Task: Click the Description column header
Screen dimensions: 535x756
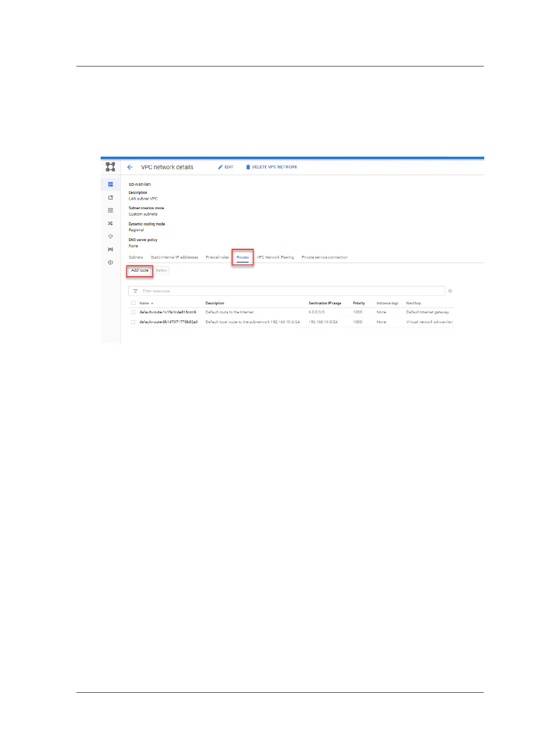Action: (215, 303)
